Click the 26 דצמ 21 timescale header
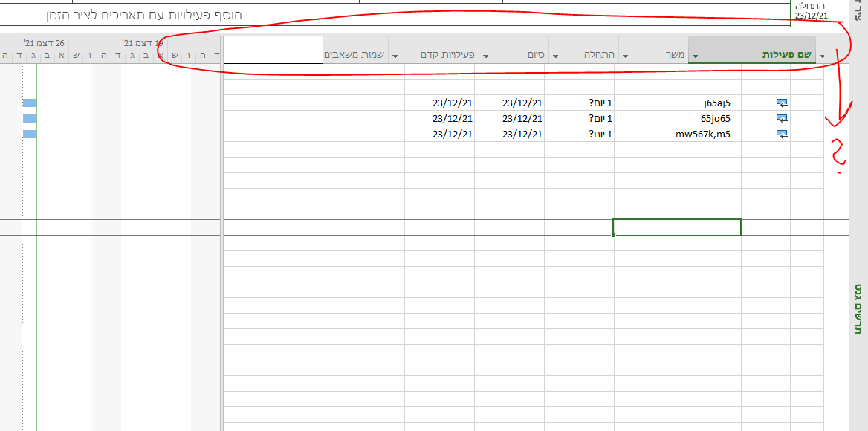Viewport: 868px width, 431px height. point(44,42)
